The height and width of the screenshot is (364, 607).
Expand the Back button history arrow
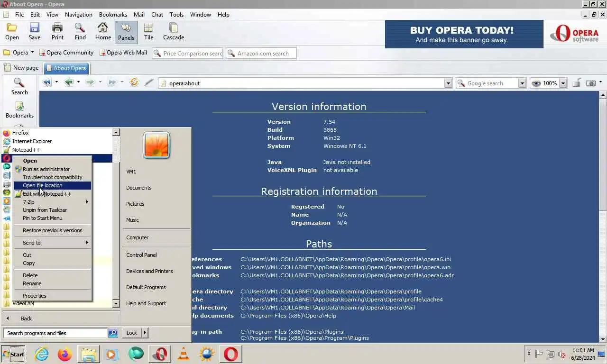[x=78, y=82]
